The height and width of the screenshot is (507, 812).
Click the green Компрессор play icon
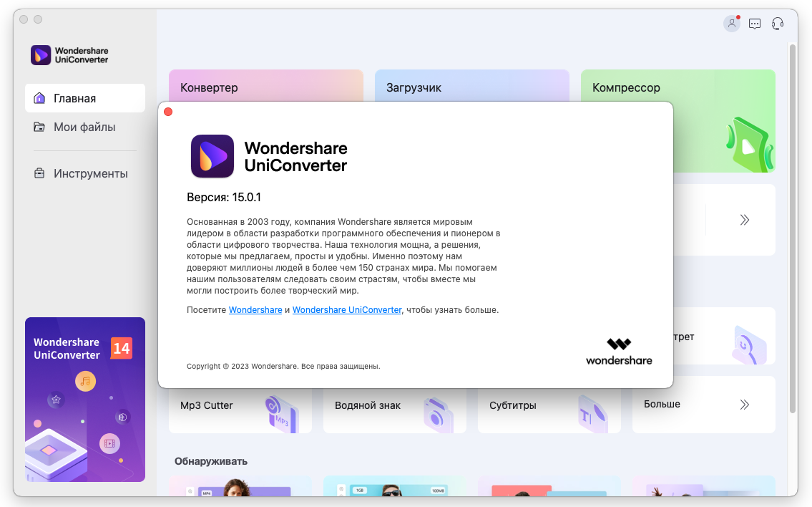point(749,145)
